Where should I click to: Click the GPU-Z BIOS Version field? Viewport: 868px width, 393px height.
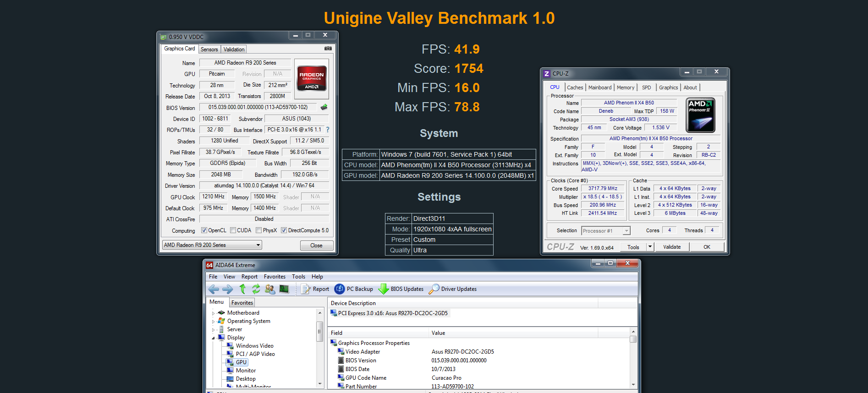[x=258, y=107]
